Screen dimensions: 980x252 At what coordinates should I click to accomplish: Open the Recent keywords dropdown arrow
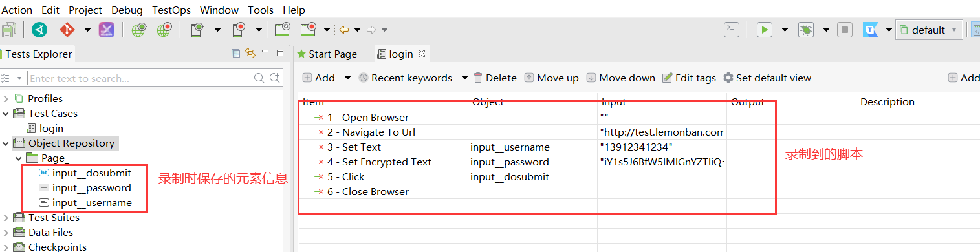point(464,78)
